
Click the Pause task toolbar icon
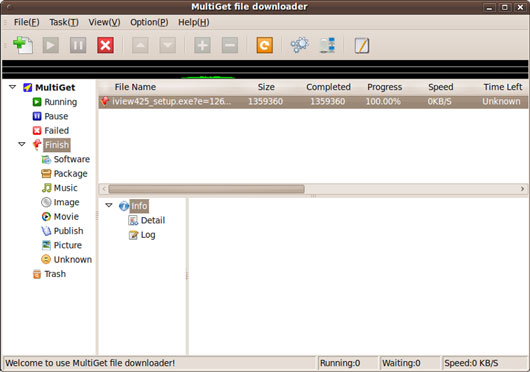coord(78,45)
